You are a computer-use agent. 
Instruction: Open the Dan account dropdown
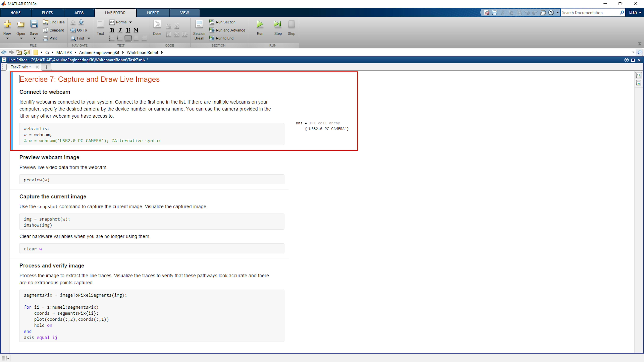coord(635,12)
